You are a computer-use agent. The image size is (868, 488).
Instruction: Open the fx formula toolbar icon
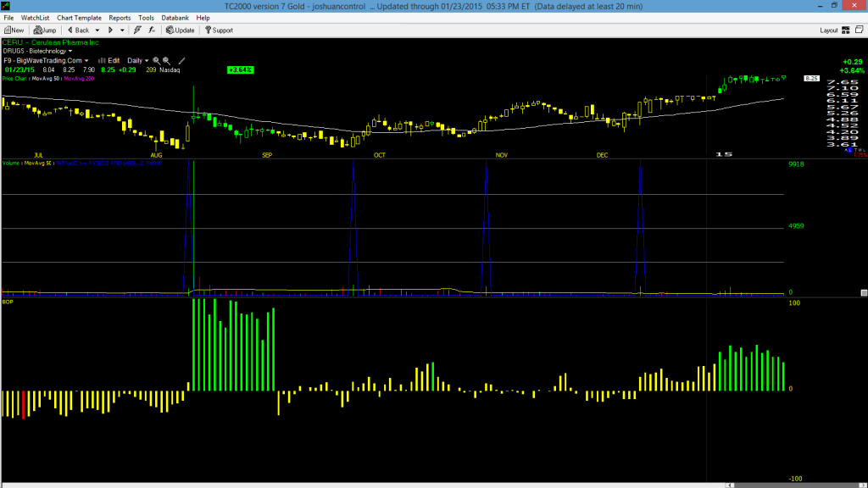tap(152, 30)
